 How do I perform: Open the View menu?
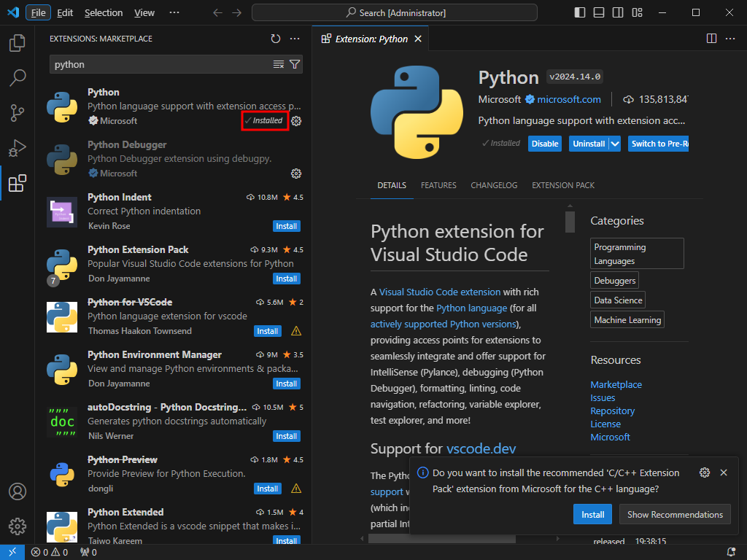click(x=144, y=12)
